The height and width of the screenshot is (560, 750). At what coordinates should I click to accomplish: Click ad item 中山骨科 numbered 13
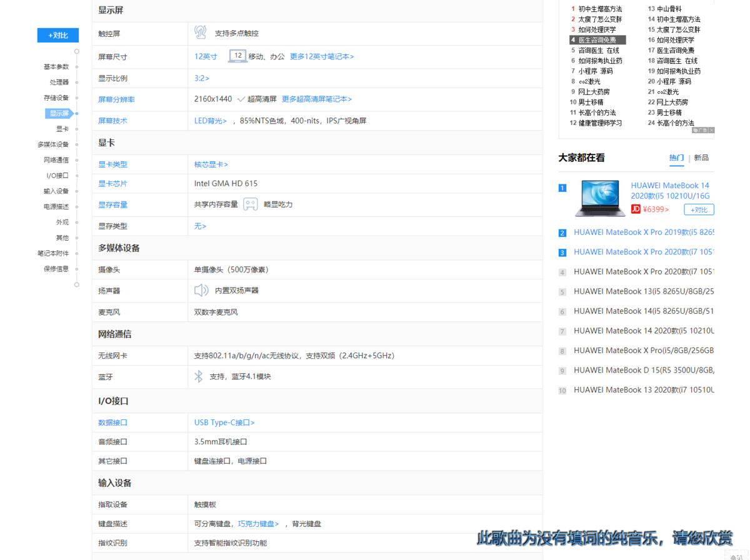point(669,9)
